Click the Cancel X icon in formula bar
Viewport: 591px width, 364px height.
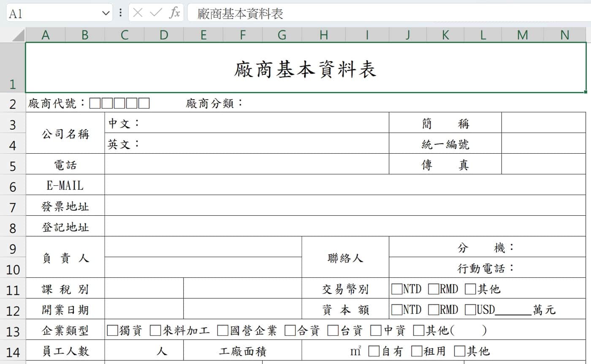[x=138, y=13]
